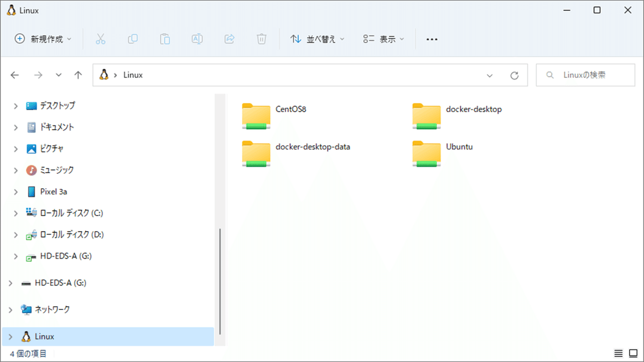This screenshot has height=362, width=644.
Task: Open the three-dot more options menu
Action: [432, 39]
